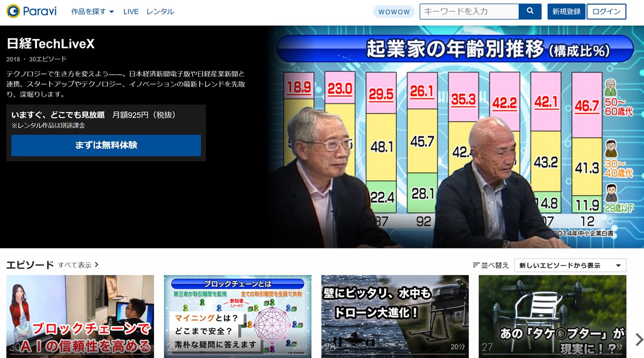This screenshot has height=358, width=644.
Task: Click the 2018・30エピソード info text
Action: pos(37,59)
